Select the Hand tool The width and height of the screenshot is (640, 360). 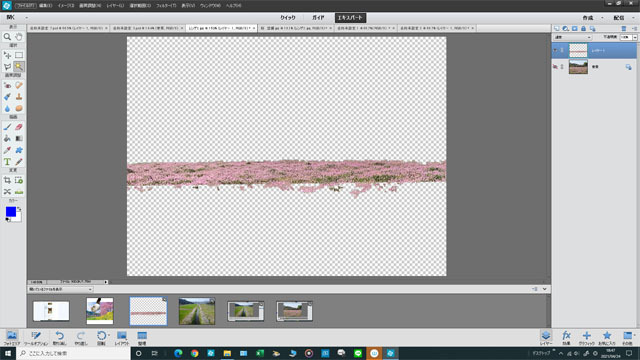[x=19, y=37]
